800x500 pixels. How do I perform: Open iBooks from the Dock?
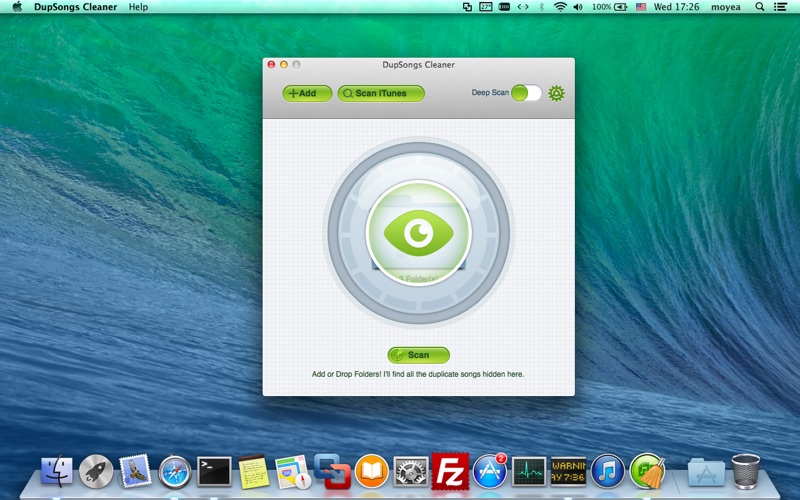pos(371,471)
